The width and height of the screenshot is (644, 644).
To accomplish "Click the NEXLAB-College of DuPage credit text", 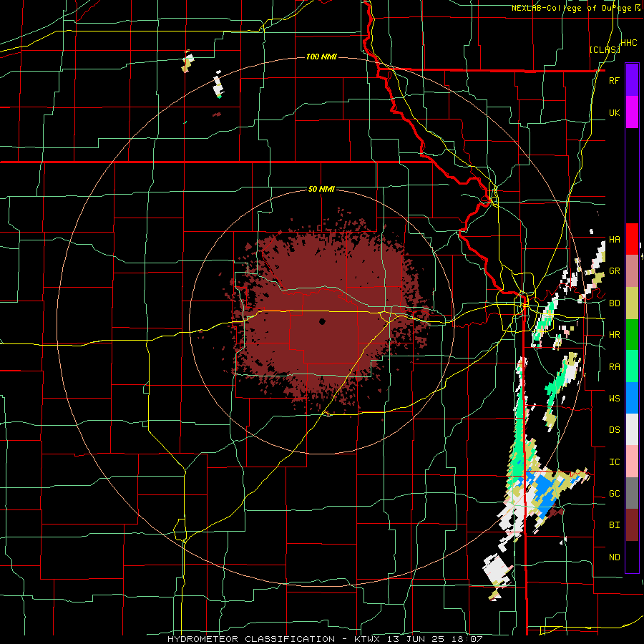I will pyautogui.click(x=577, y=8).
